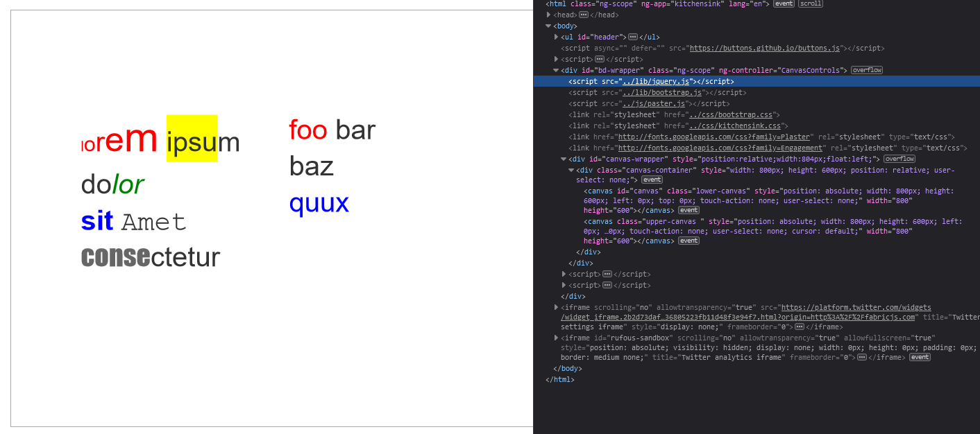The height and width of the screenshot is (434, 980).
Task: Collapse the body node
Action: [x=549, y=26]
